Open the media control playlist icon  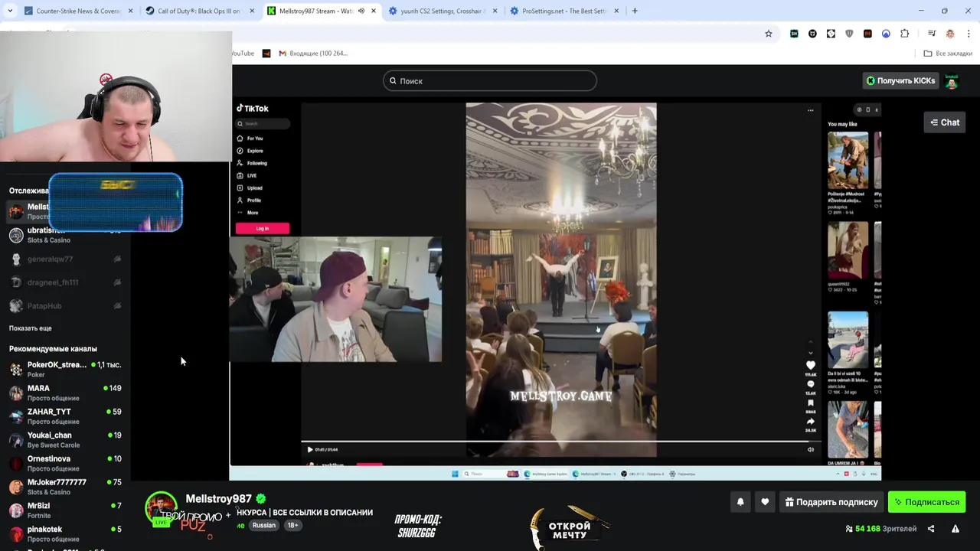tap(932, 34)
